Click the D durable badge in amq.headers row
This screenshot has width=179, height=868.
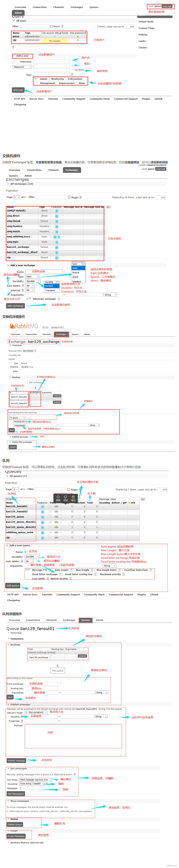[57, 227]
